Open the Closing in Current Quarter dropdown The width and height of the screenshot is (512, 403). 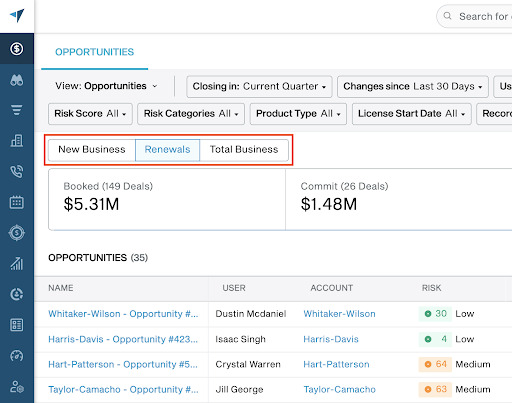click(259, 87)
